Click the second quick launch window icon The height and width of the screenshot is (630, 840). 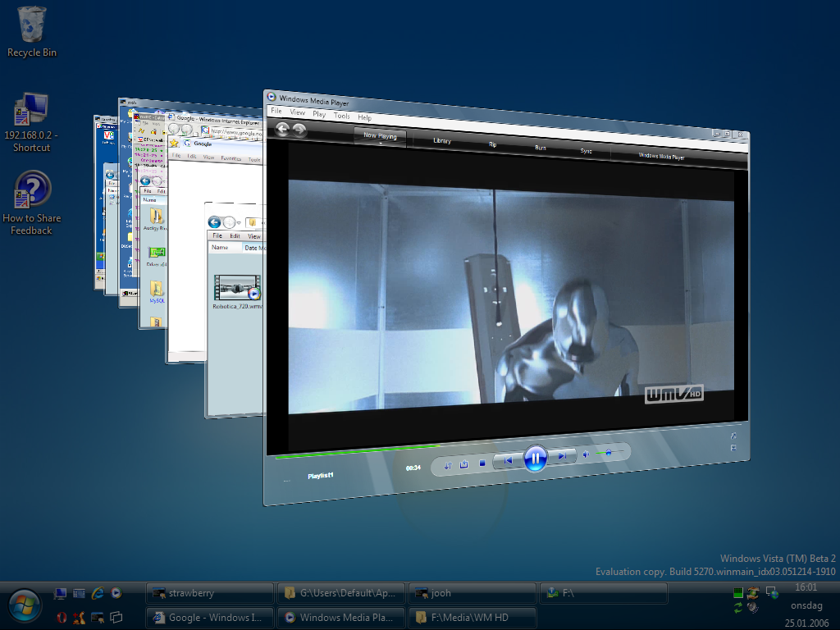79,594
